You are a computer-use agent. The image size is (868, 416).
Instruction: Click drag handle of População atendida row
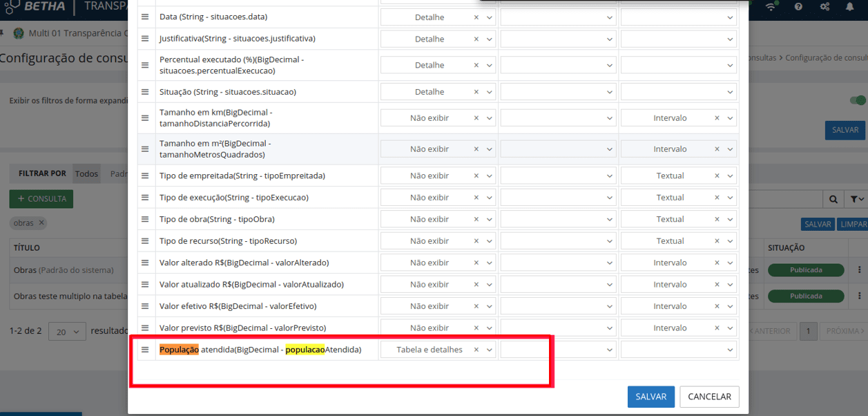point(145,350)
